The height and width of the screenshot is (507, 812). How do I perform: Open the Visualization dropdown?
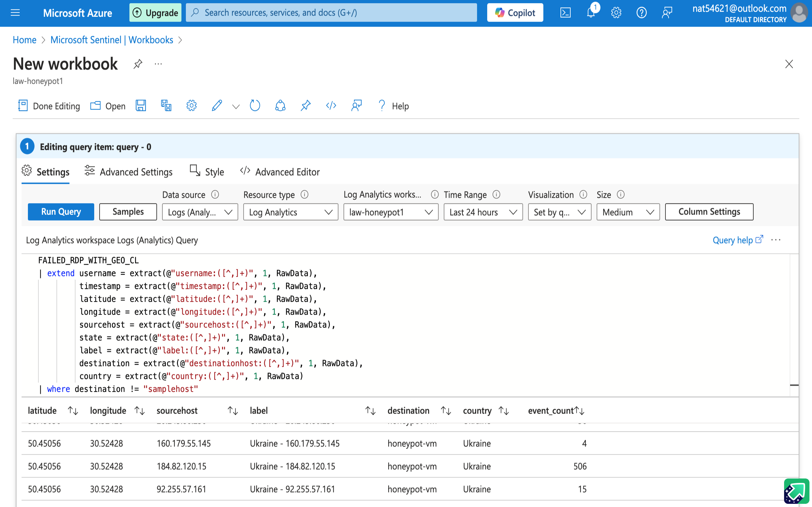coord(559,212)
